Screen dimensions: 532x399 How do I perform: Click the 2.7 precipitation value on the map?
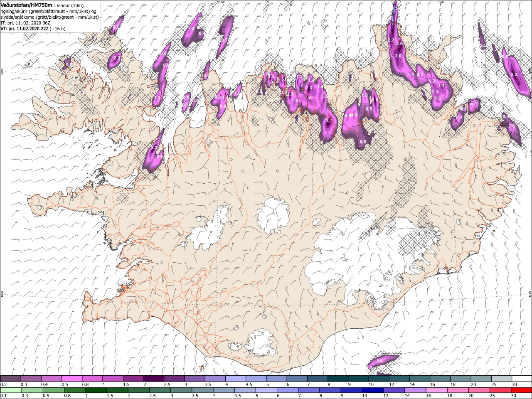pyautogui.click(x=329, y=121)
